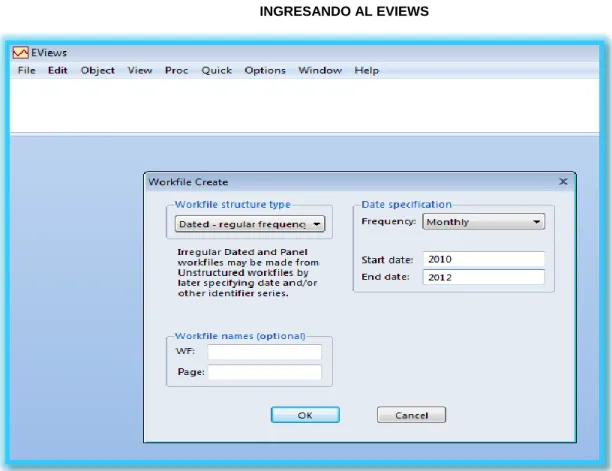Click the 'Workfile Create' dialog title

[188, 182]
